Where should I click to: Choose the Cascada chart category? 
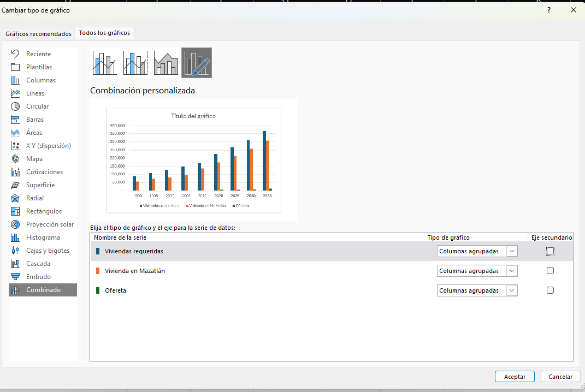click(38, 264)
